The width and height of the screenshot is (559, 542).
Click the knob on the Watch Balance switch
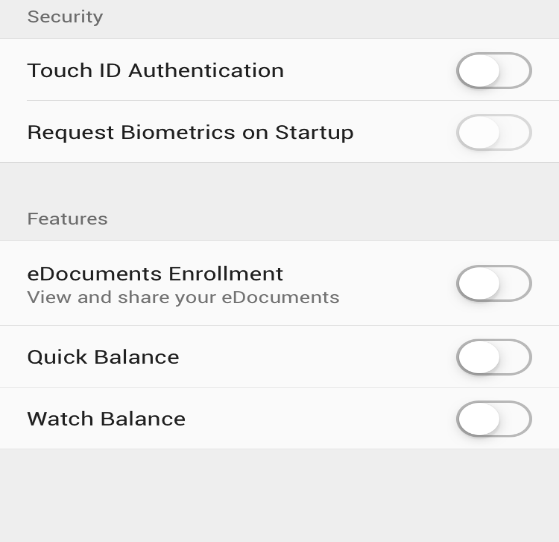click(479, 419)
